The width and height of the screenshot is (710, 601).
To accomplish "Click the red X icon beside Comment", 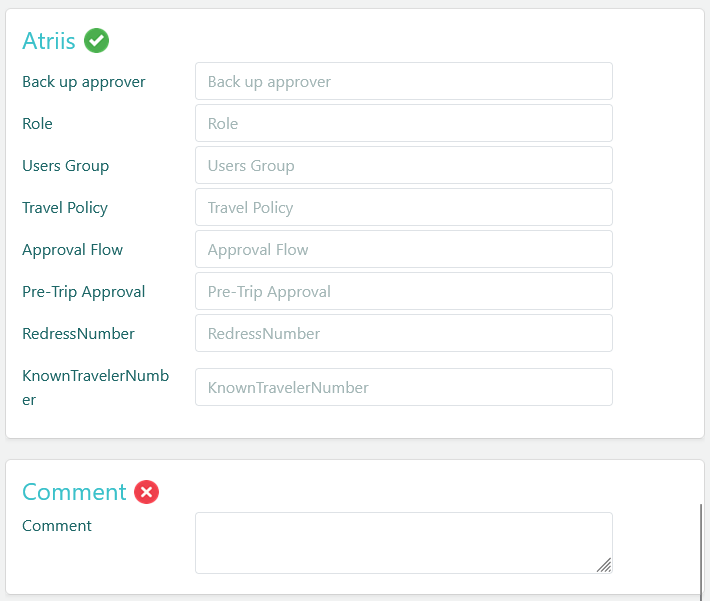I will coord(147,492).
